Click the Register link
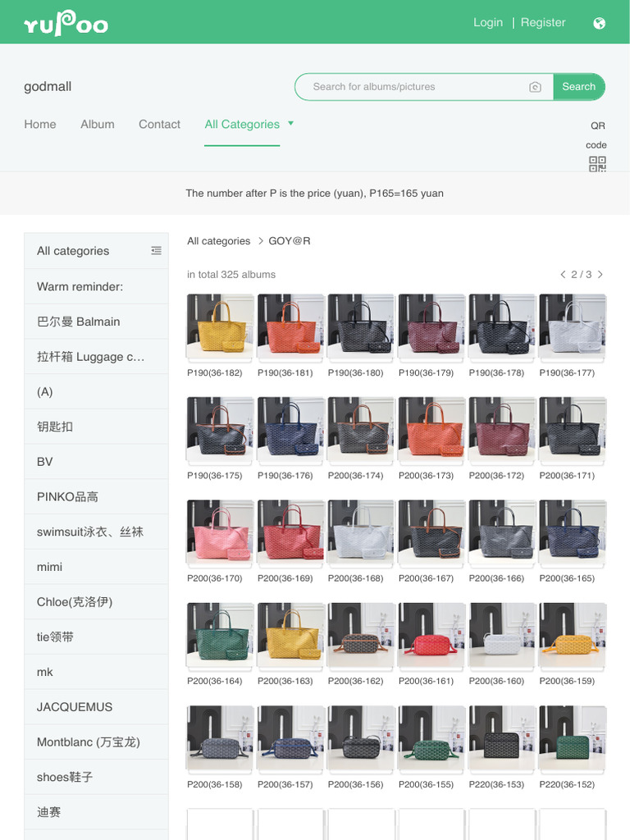 (x=543, y=22)
